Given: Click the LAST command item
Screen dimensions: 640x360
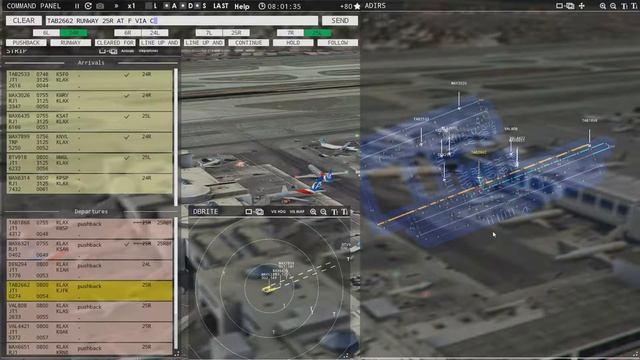Looking at the screenshot, I should pos(221,6).
